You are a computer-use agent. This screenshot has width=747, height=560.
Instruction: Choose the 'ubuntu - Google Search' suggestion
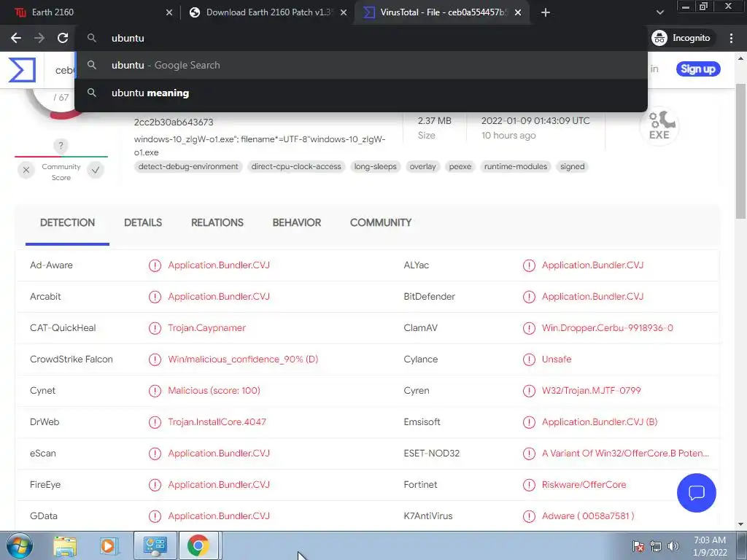pyautogui.click(x=360, y=65)
